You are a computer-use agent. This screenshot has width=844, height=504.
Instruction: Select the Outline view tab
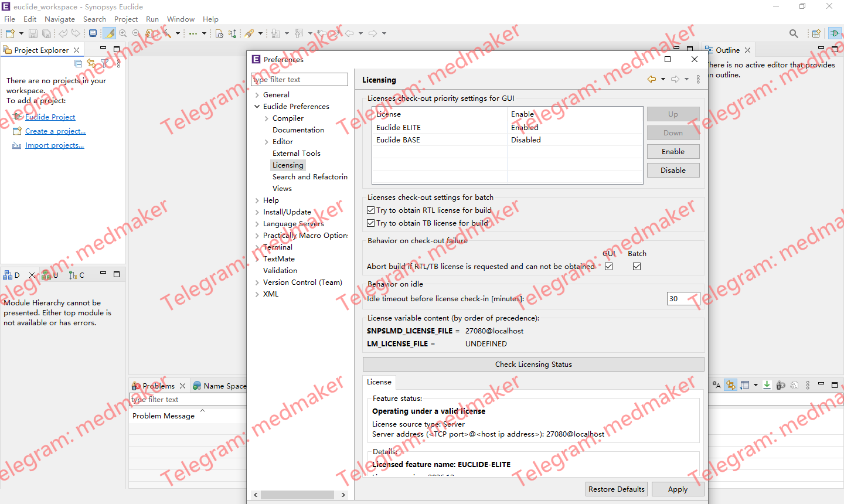(727, 50)
